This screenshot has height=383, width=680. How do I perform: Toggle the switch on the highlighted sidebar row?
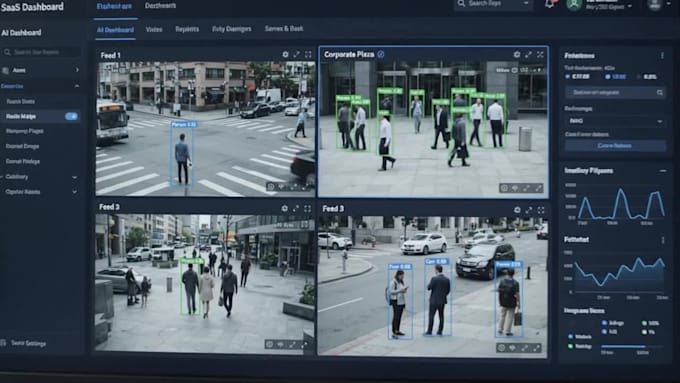click(72, 116)
